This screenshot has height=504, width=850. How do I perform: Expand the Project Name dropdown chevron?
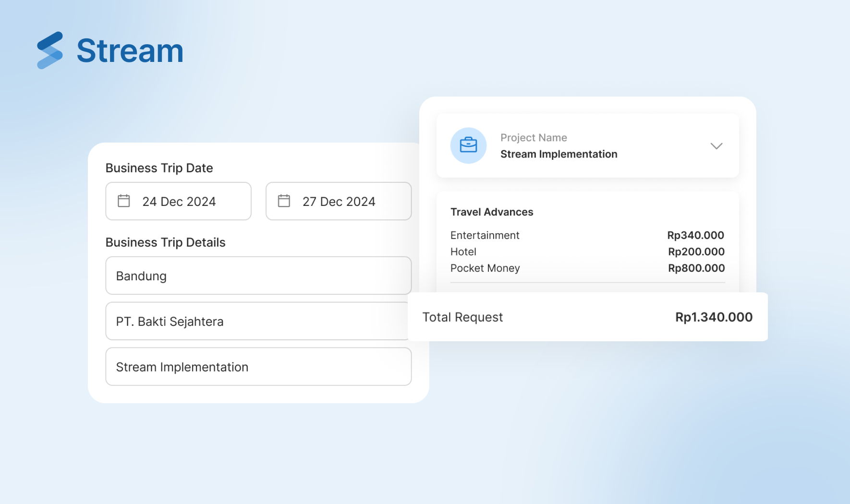(x=716, y=146)
